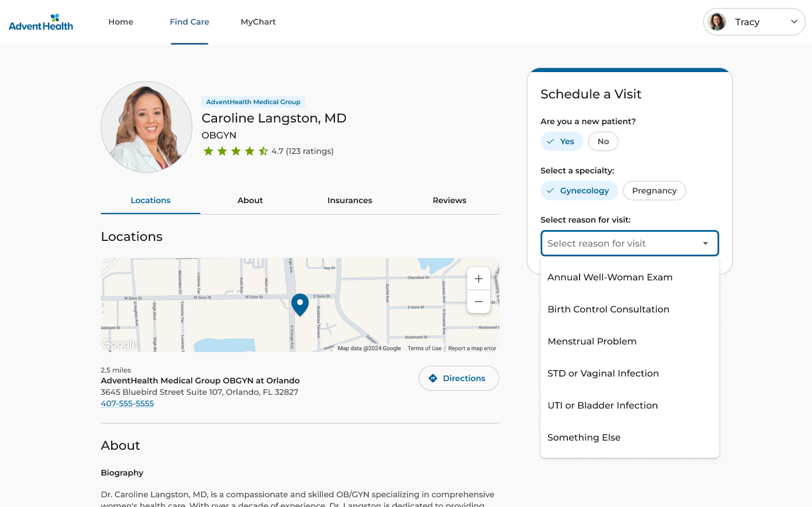Screen dimensions: 812x507
Task: Choose the Pregnancy specialty
Action: point(655,191)
